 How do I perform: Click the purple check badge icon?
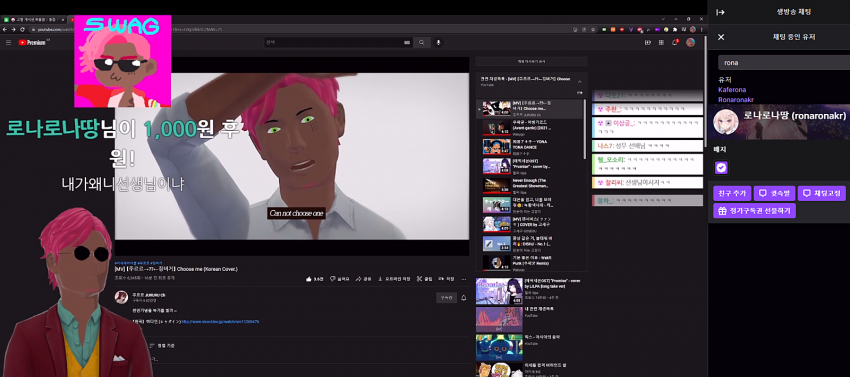pyautogui.click(x=721, y=168)
